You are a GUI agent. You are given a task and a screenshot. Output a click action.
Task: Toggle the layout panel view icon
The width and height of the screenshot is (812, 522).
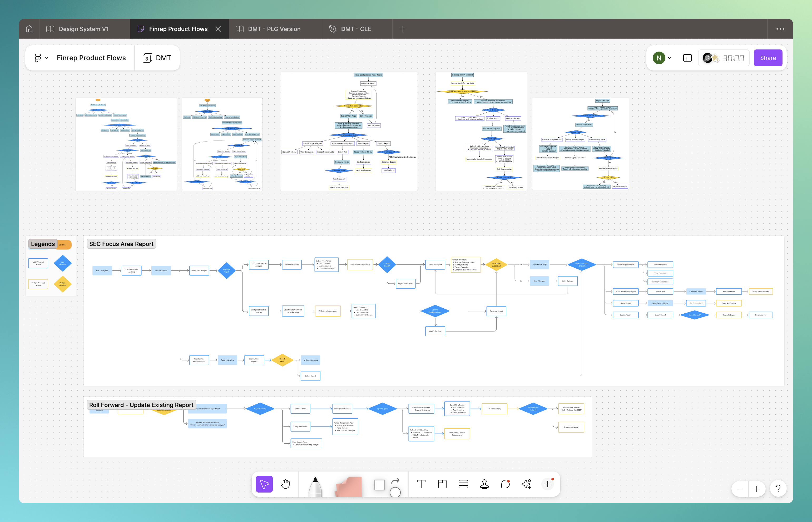[x=687, y=58]
